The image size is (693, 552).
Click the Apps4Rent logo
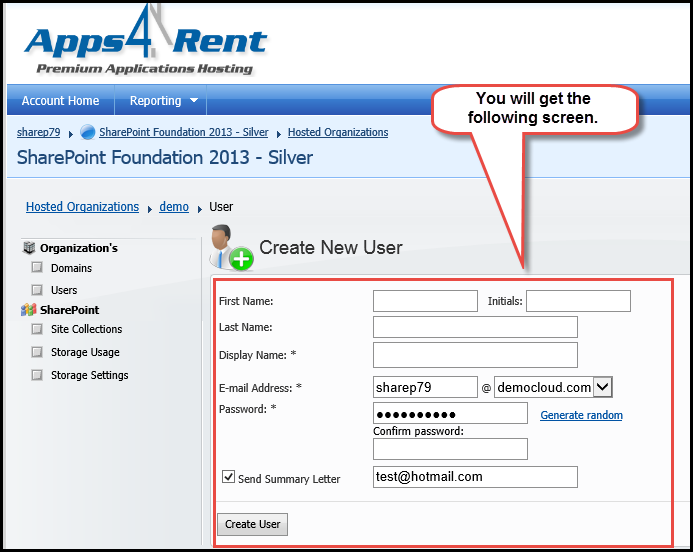click(x=145, y=41)
